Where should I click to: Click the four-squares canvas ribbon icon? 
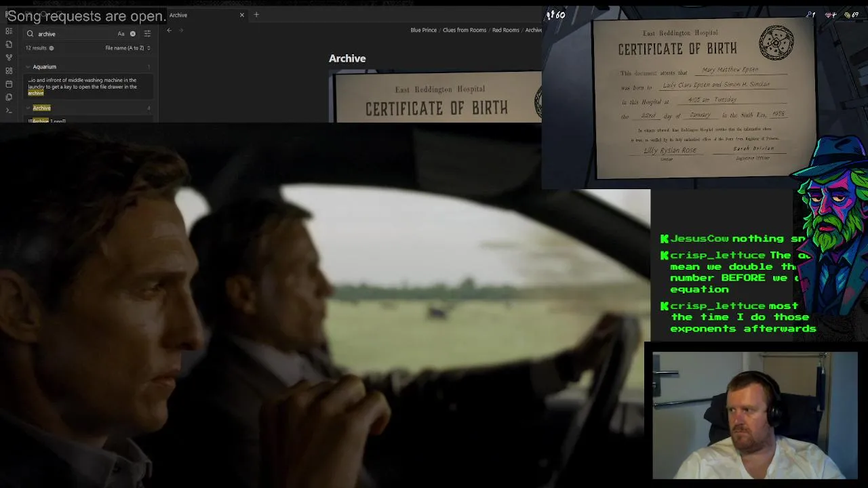click(9, 70)
